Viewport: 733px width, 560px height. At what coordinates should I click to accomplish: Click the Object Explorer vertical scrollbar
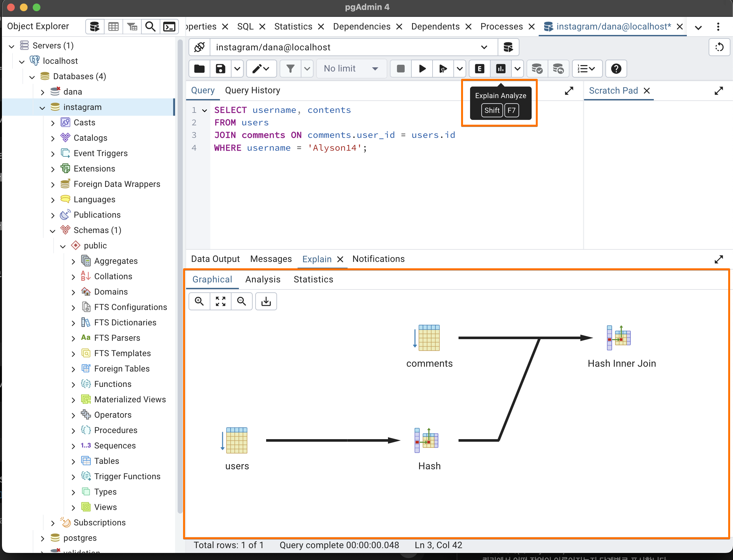[x=180, y=277]
